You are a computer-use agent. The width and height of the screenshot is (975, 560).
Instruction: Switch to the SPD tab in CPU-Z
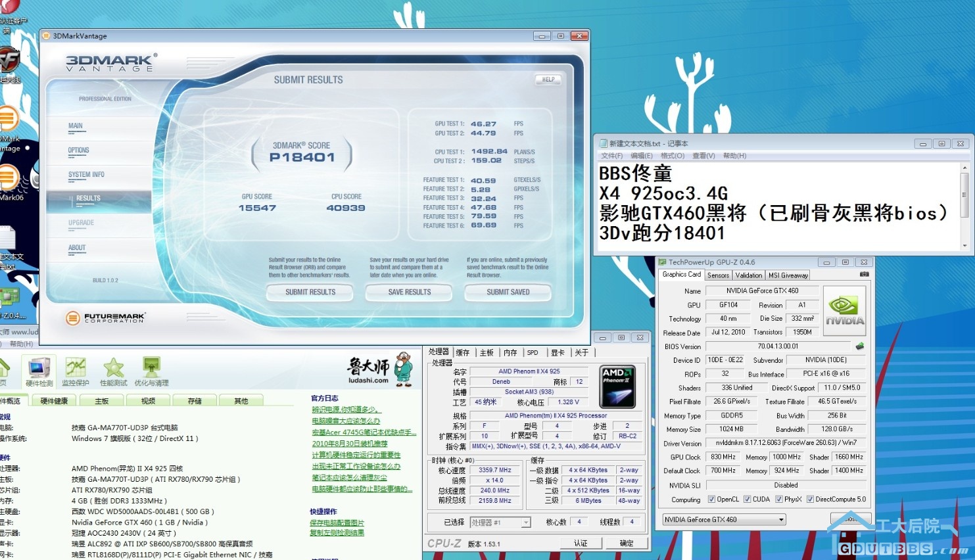[533, 353]
